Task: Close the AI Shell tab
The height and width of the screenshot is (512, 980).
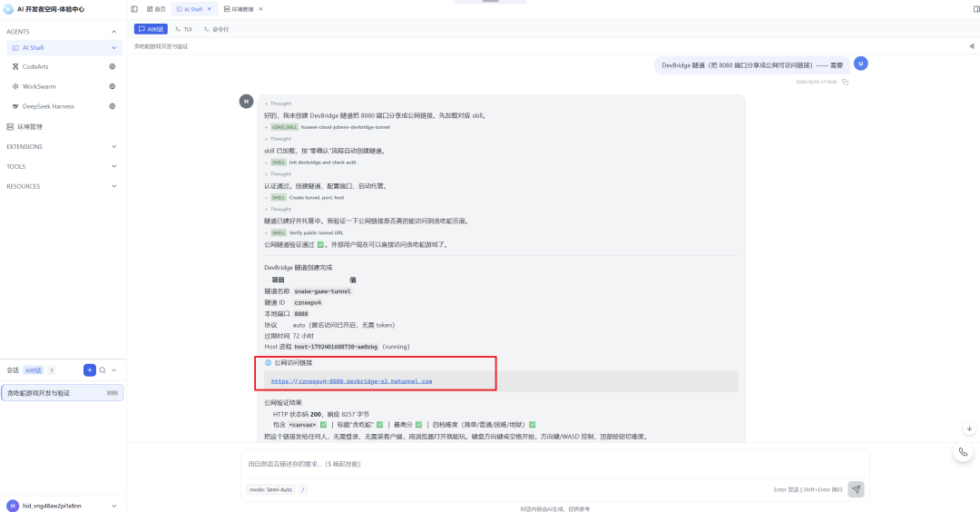Action: pos(210,9)
